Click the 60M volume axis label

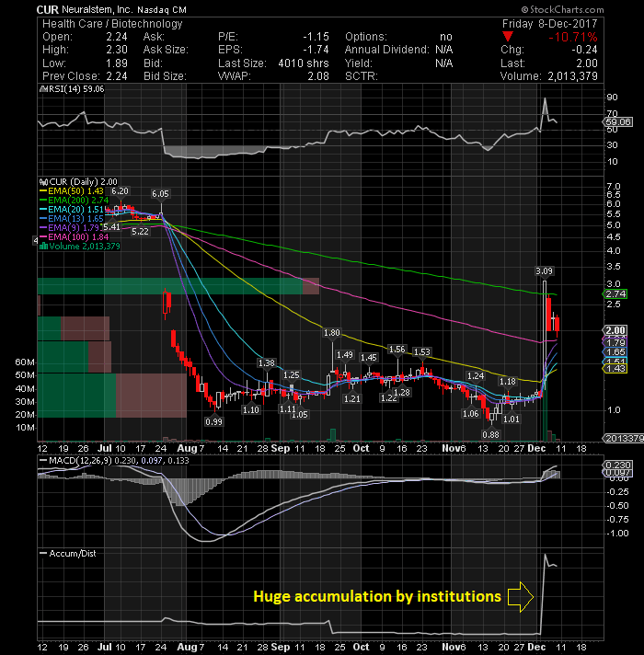[25, 362]
